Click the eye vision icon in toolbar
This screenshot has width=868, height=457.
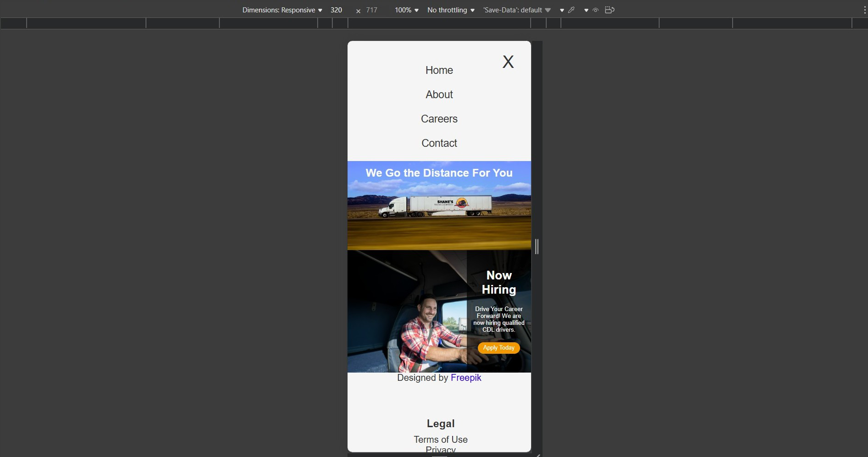click(x=595, y=10)
